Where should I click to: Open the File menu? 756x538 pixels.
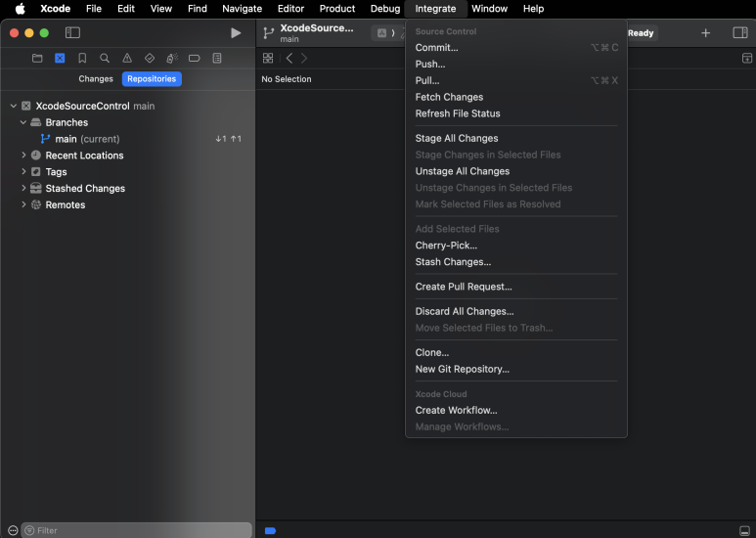pyautogui.click(x=94, y=9)
